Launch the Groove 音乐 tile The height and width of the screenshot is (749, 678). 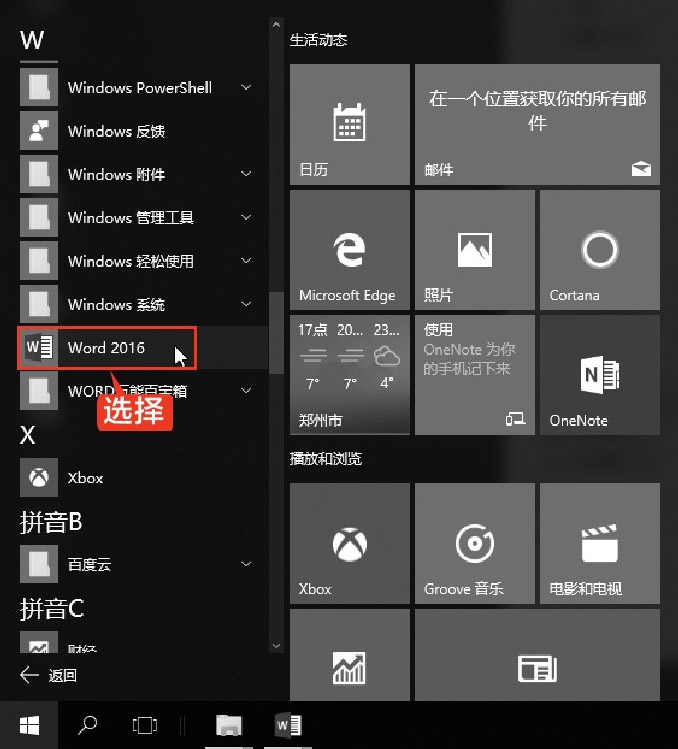point(474,543)
